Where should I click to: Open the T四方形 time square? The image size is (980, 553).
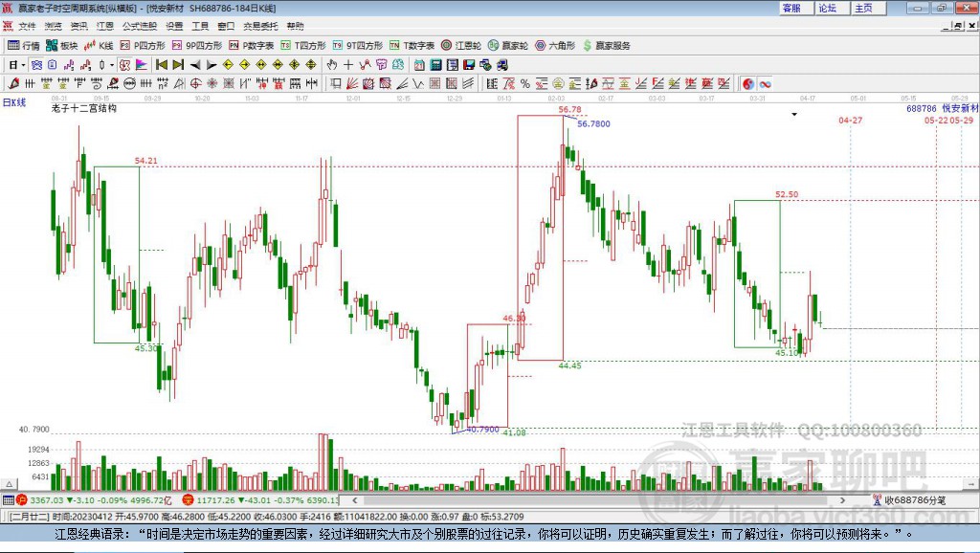tap(303, 46)
